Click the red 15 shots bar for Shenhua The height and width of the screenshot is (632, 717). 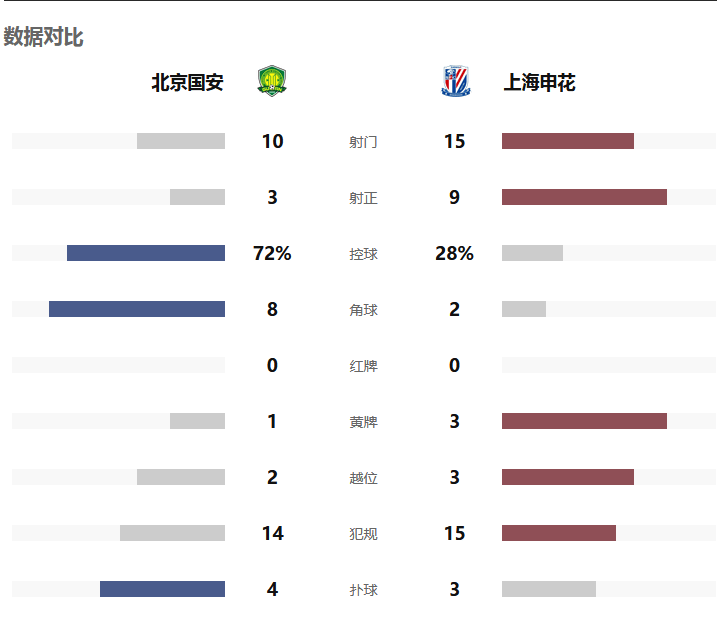click(x=568, y=141)
